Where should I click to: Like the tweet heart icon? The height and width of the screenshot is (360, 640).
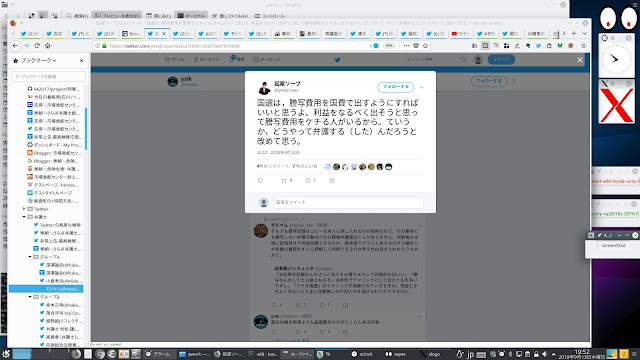point(308,180)
